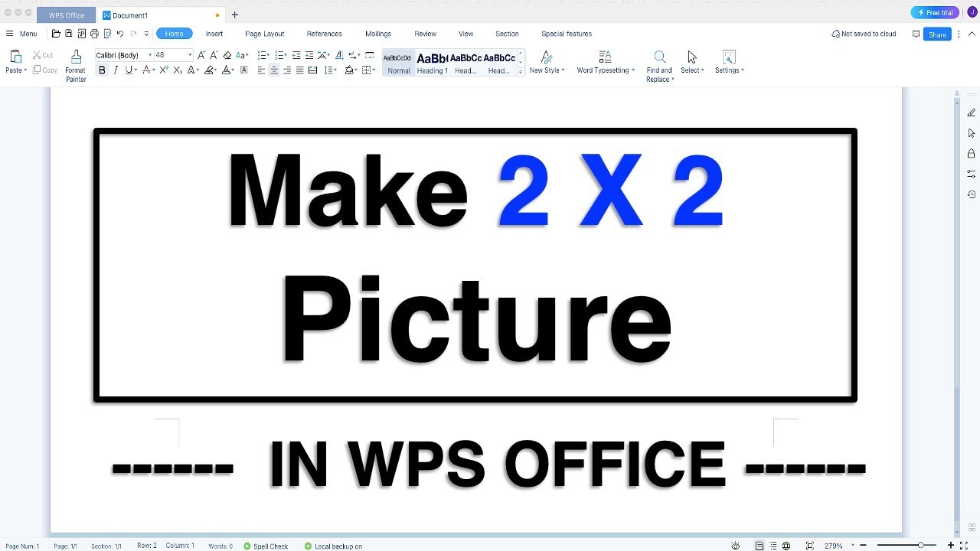Click the highlight color swatch
980x551 pixels.
[209, 70]
